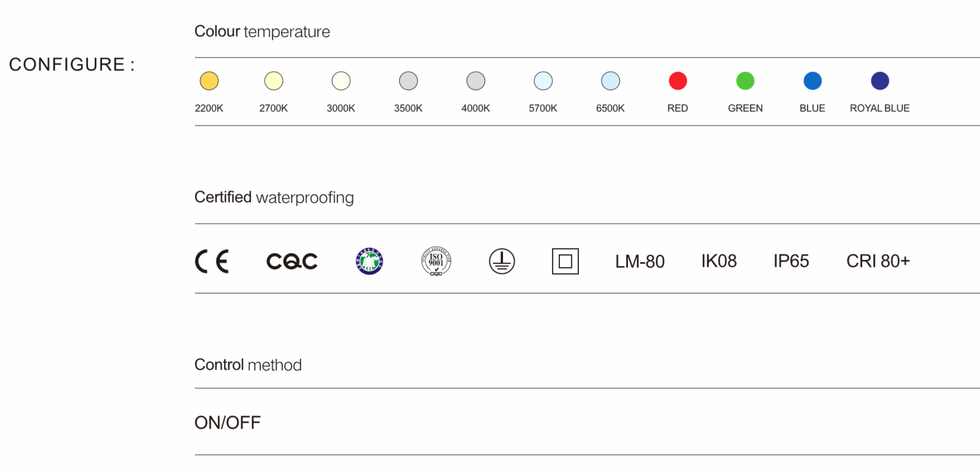This screenshot has width=980, height=475.
Task: Select the 2200K amber colour swatch
Action: [x=209, y=81]
